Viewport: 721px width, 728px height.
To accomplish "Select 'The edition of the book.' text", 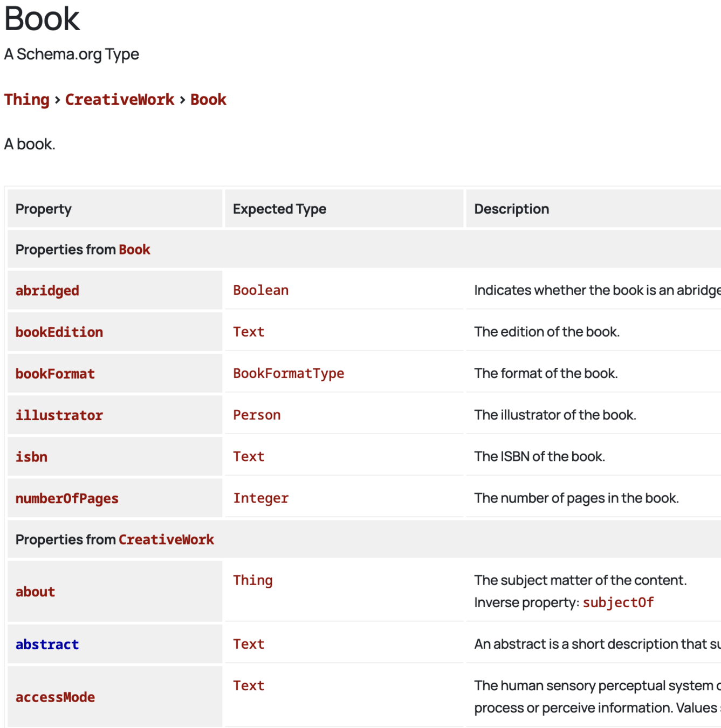I will point(547,332).
